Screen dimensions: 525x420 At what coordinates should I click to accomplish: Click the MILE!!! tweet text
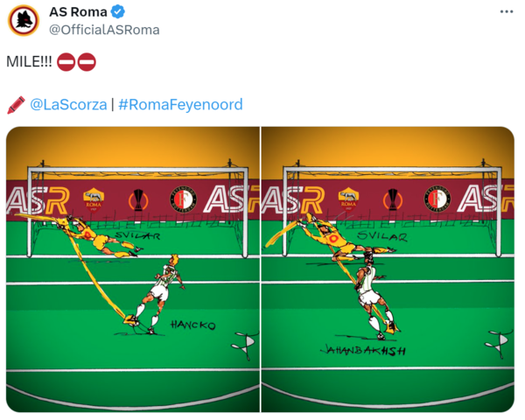(x=29, y=62)
